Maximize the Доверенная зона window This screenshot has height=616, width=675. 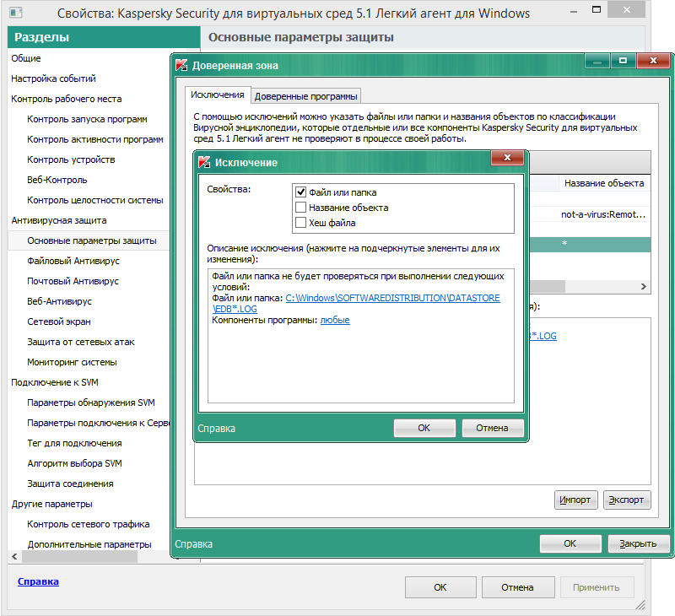[623, 61]
